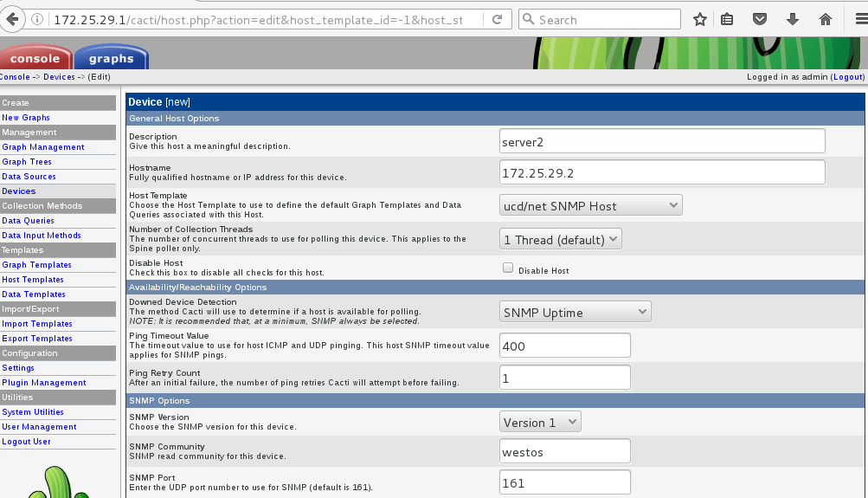Open Data Queries link
This screenshot has width=868, height=498.
pyautogui.click(x=28, y=221)
